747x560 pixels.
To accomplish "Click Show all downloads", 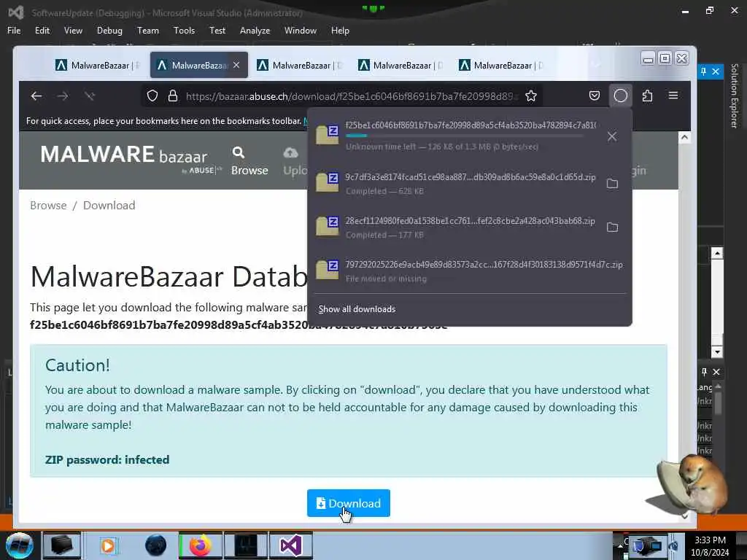I will (357, 309).
